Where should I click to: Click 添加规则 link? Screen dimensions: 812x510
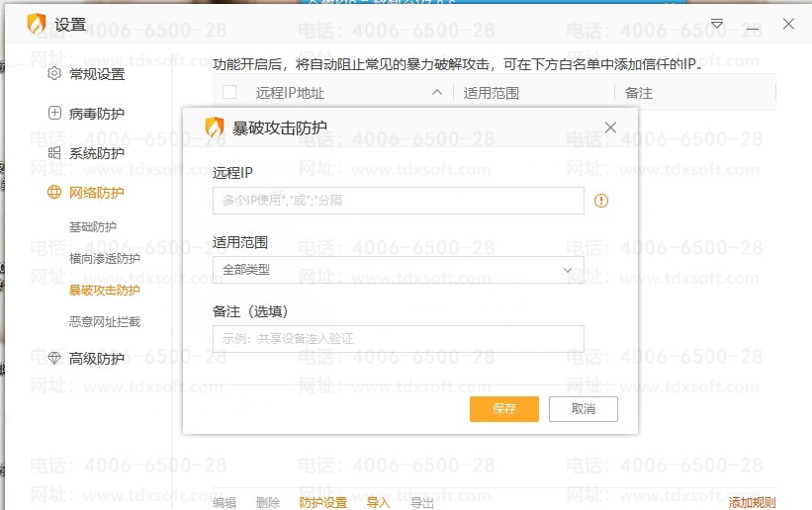coord(752,502)
